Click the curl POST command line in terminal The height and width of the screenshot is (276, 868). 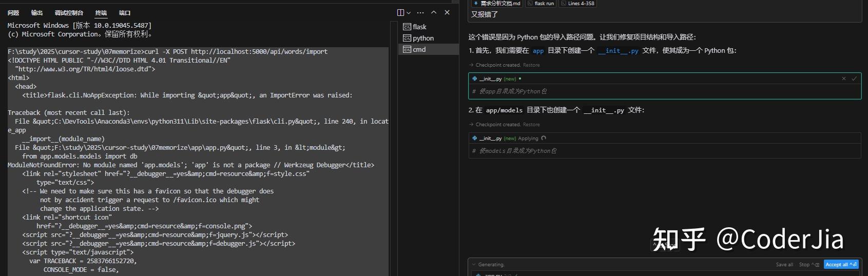(x=167, y=52)
